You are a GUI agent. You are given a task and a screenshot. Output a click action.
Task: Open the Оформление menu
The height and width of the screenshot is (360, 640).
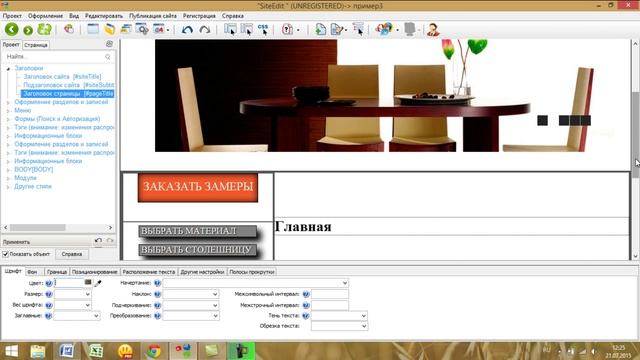pos(45,16)
